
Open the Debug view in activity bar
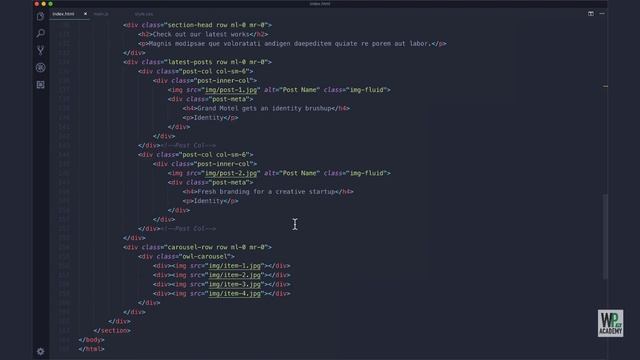pos(40,67)
